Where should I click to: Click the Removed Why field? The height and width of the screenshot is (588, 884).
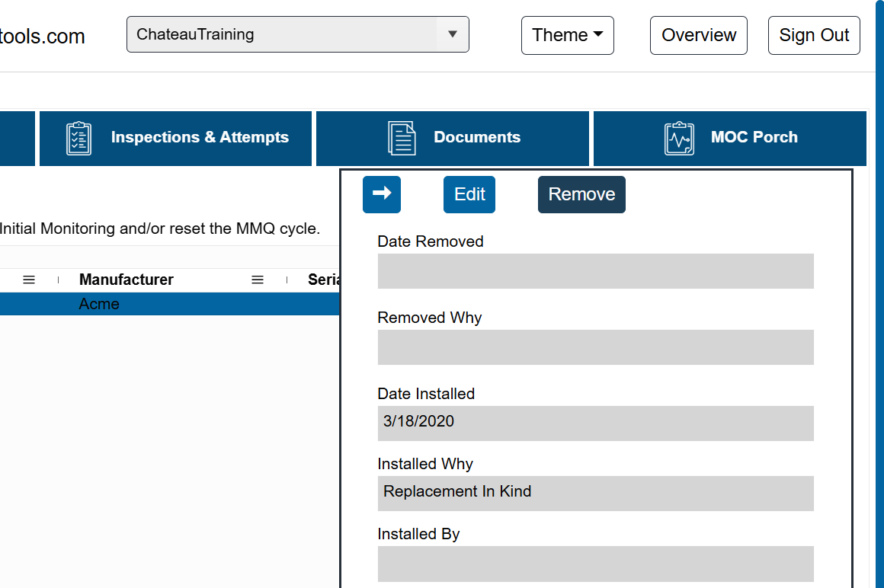pyautogui.click(x=595, y=347)
